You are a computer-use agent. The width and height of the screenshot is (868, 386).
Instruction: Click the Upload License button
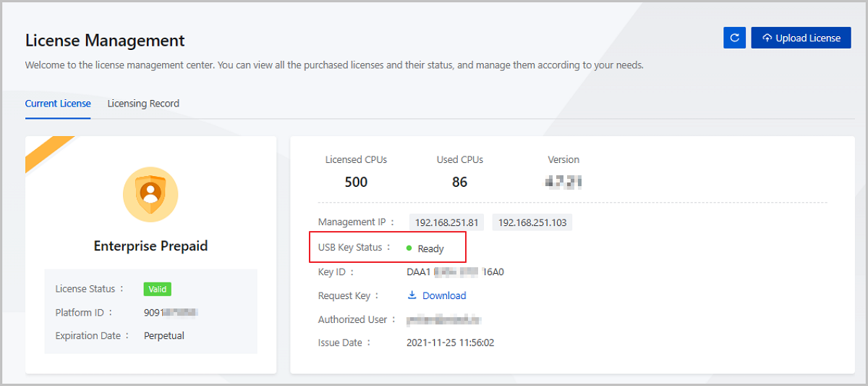click(801, 38)
